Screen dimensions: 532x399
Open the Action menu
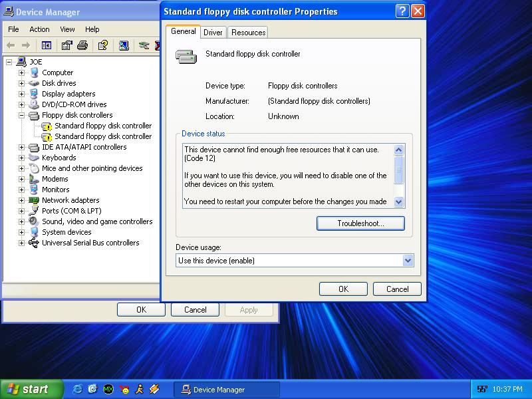point(39,29)
